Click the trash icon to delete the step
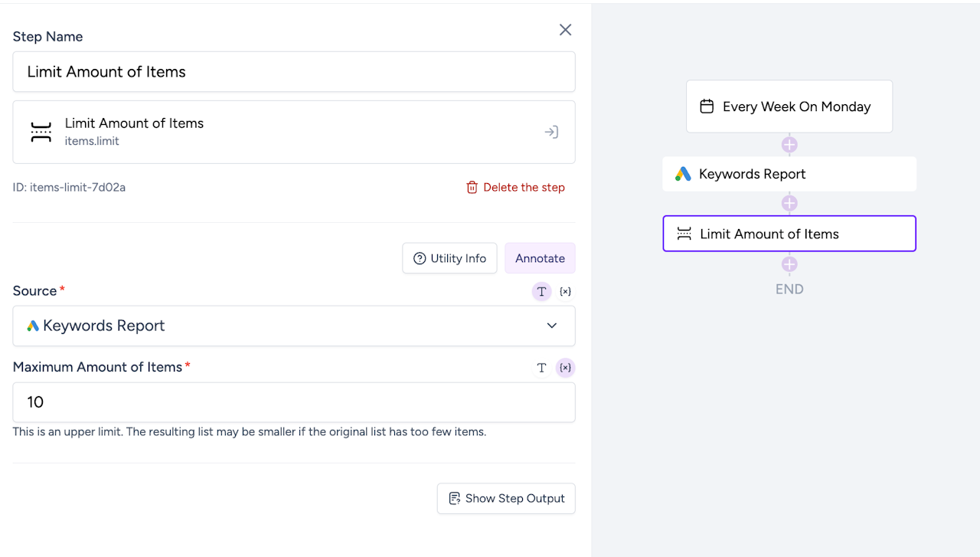980x557 pixels. point(472,188)
